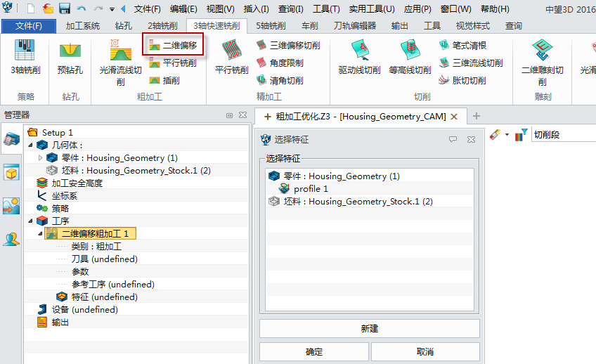Open the 工具(T) menu
The image size is (596, 364).
(x=326, y=9)
